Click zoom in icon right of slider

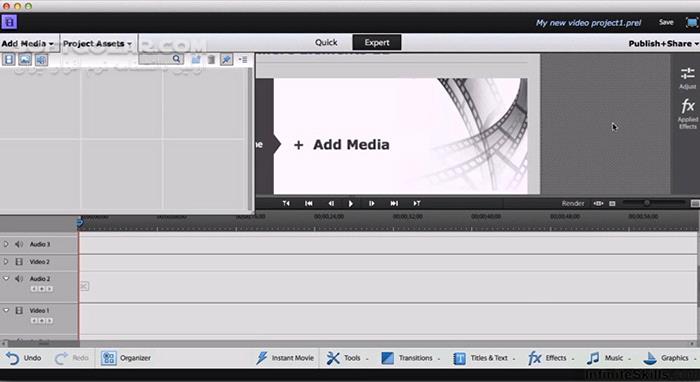click(695, 203)
